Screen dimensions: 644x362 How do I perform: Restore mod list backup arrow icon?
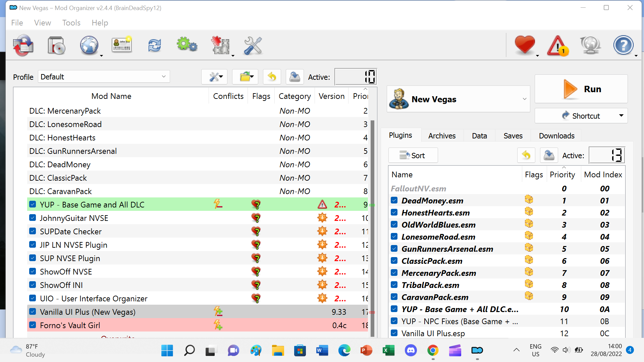(272, 77)
